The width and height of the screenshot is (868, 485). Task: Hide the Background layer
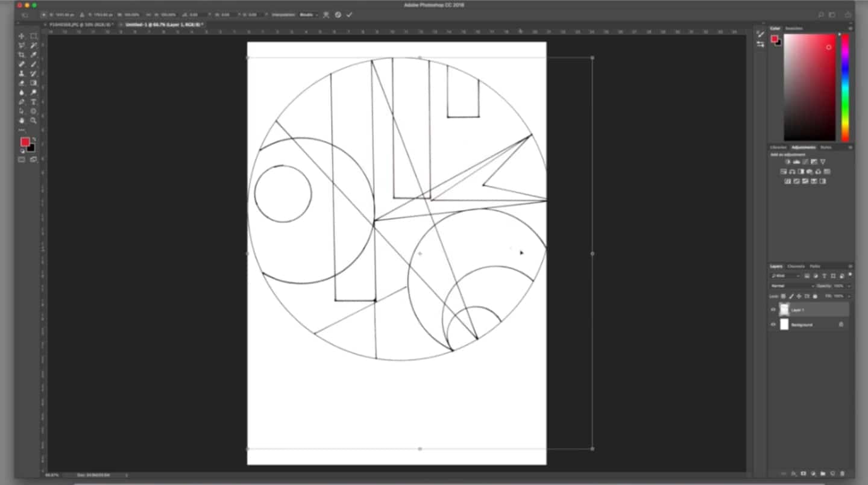(773, 324)
